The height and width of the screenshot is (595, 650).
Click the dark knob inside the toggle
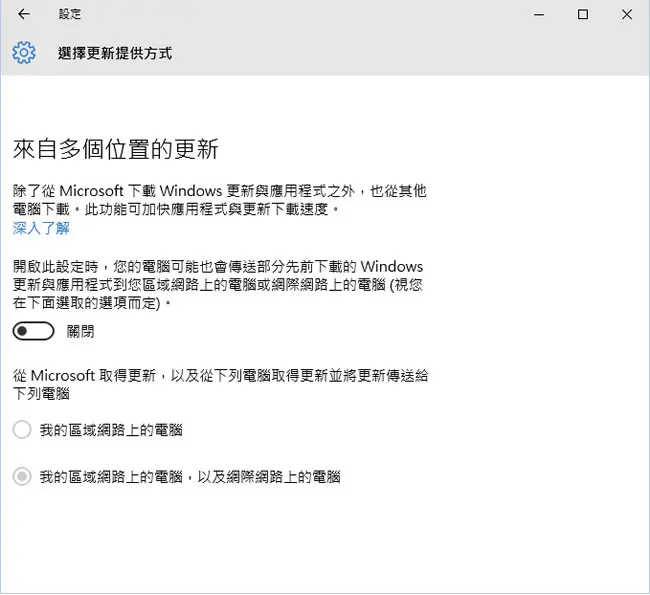click(22, 331)
